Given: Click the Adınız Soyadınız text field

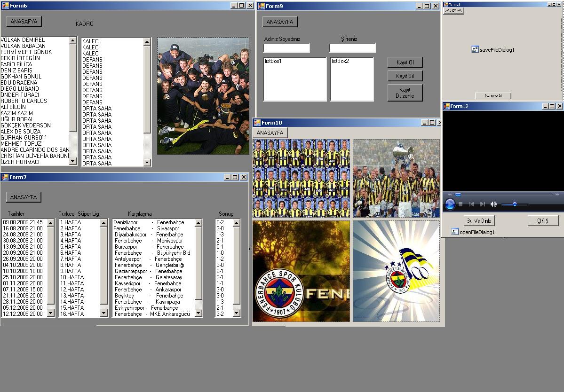Looking at the screenshot, I should [x=286, y=48].
